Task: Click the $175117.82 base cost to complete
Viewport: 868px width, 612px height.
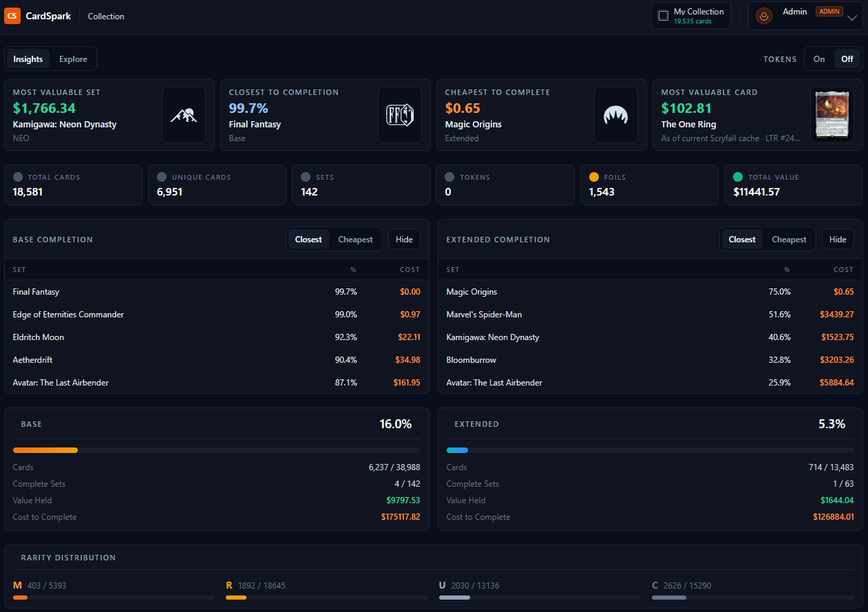Action: point(401,517)
